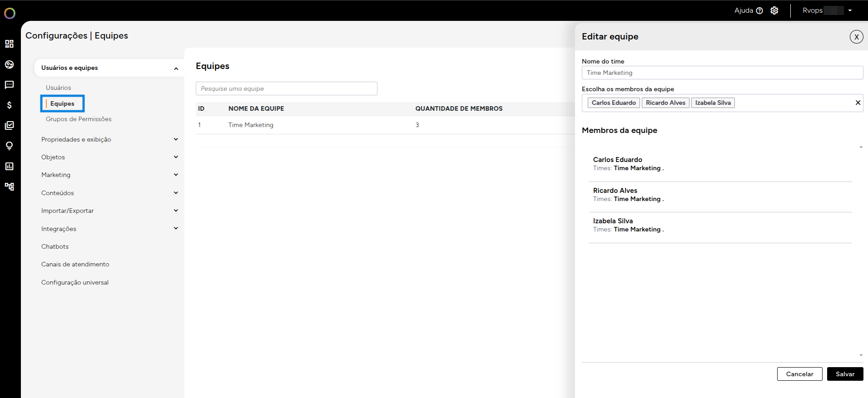Open the bar chart reports icon

click(x=9, y=166)
